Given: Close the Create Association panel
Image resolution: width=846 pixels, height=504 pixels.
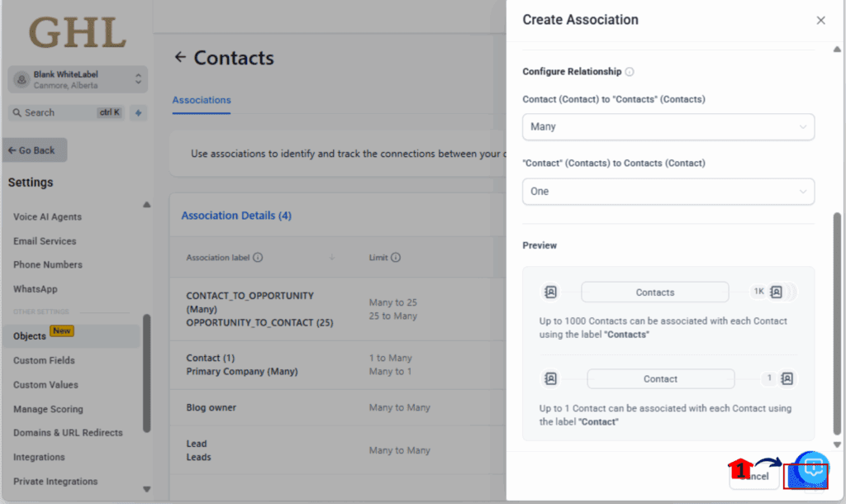Looking at the screenshot, I should 820,21.
